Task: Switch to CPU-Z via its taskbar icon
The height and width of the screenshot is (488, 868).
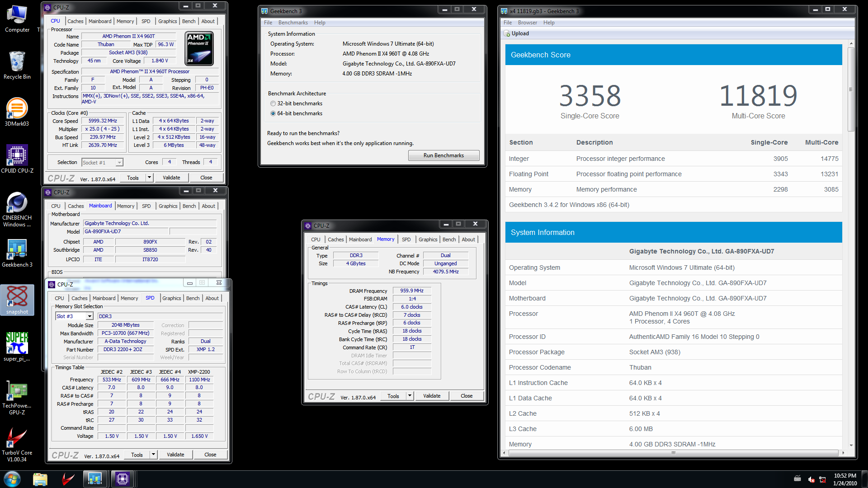Action: pos(123,479)
